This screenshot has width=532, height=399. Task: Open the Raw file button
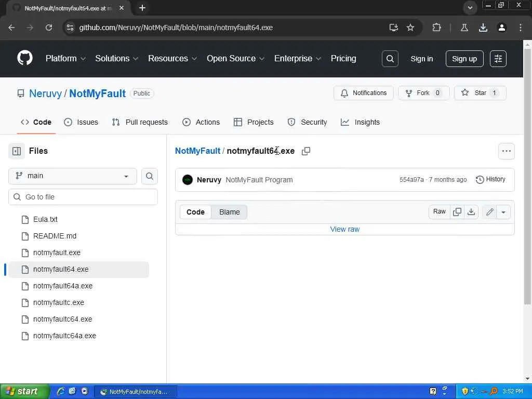tap(440, 212)
